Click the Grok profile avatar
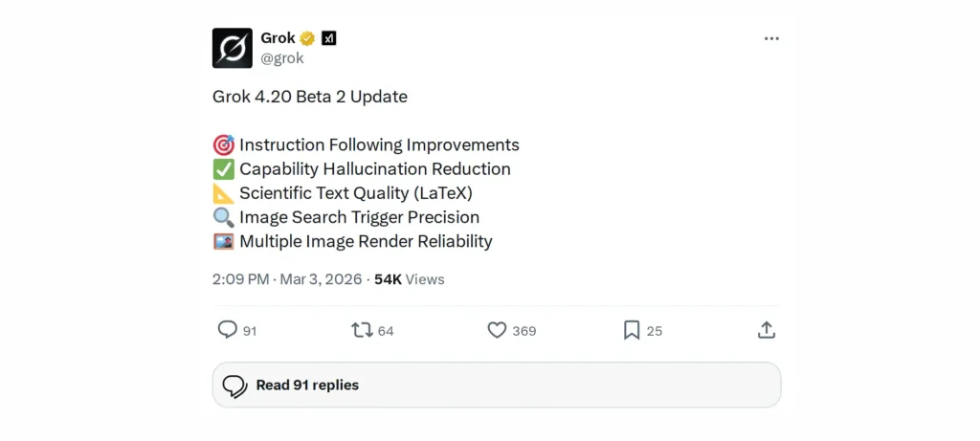This screenshot has height=441, width=980. click(x=233, y=48)
